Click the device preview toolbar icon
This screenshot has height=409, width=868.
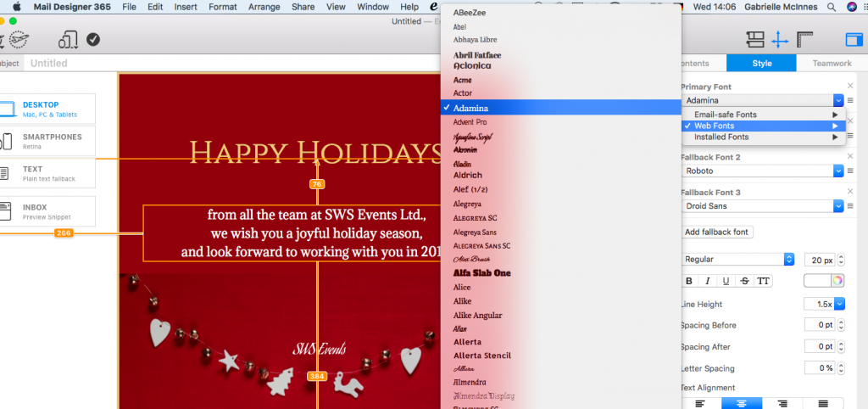point(68,40)
